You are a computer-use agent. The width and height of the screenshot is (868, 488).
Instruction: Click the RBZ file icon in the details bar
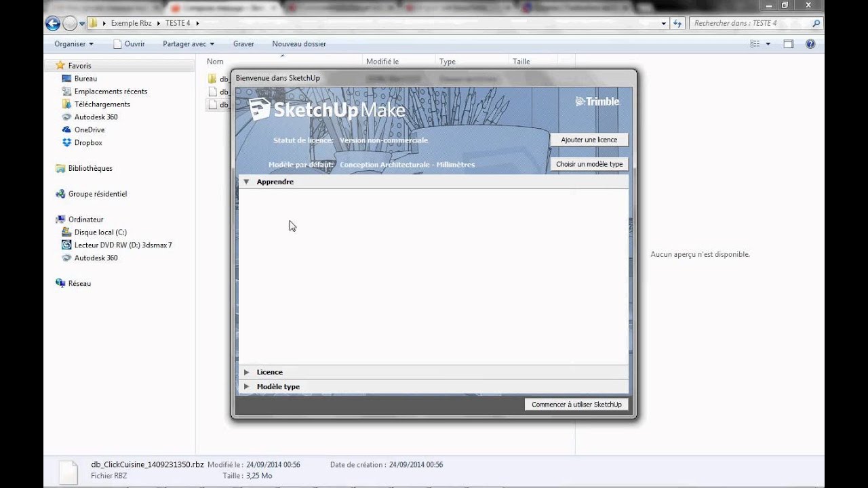pos(68,472)
